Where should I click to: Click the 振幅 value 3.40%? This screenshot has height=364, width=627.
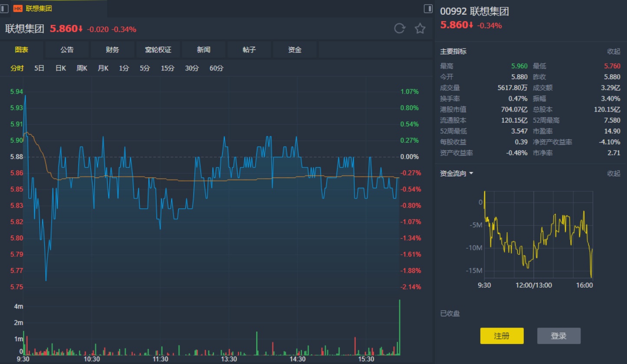(611, 99)
